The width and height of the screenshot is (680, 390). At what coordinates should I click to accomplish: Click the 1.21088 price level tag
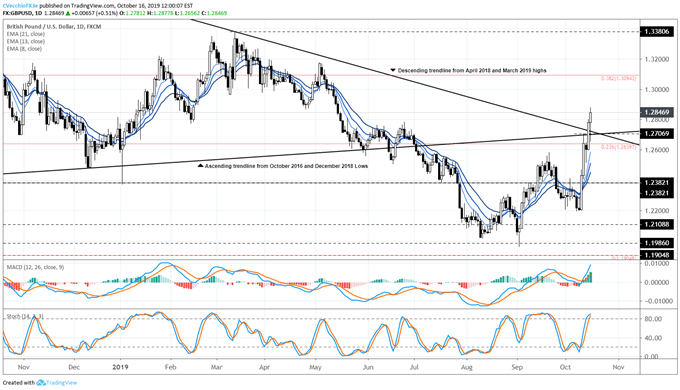[x=657, y=225]
